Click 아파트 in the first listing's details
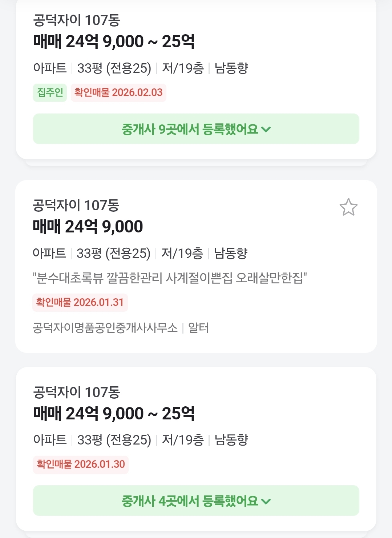 50,68
